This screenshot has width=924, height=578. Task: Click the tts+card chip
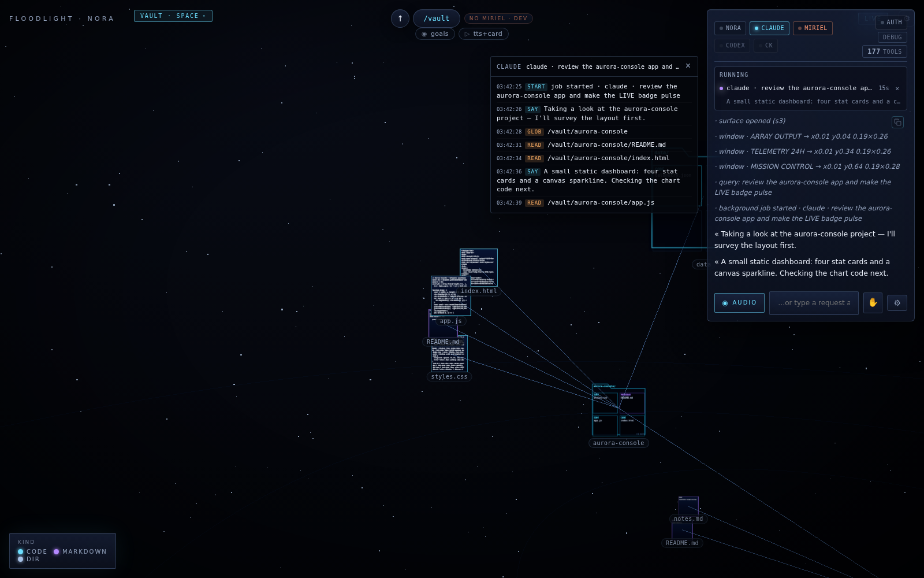[483, 34]
